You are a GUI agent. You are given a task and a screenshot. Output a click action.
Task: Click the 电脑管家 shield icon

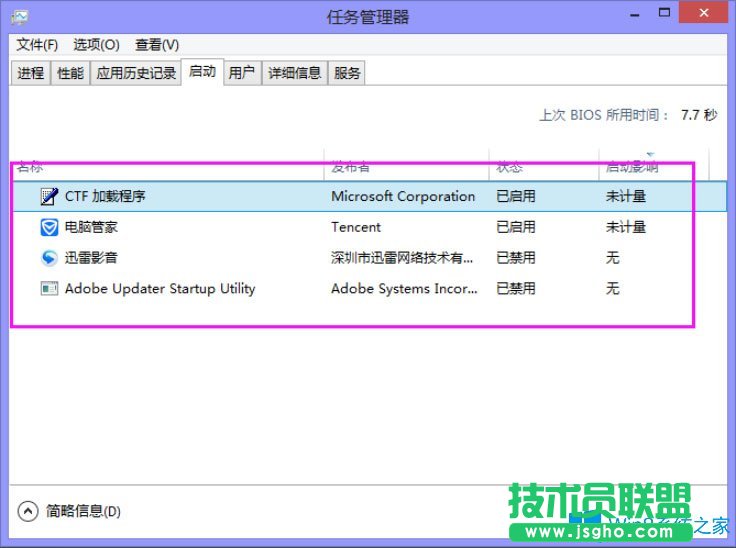coord(49,227)
